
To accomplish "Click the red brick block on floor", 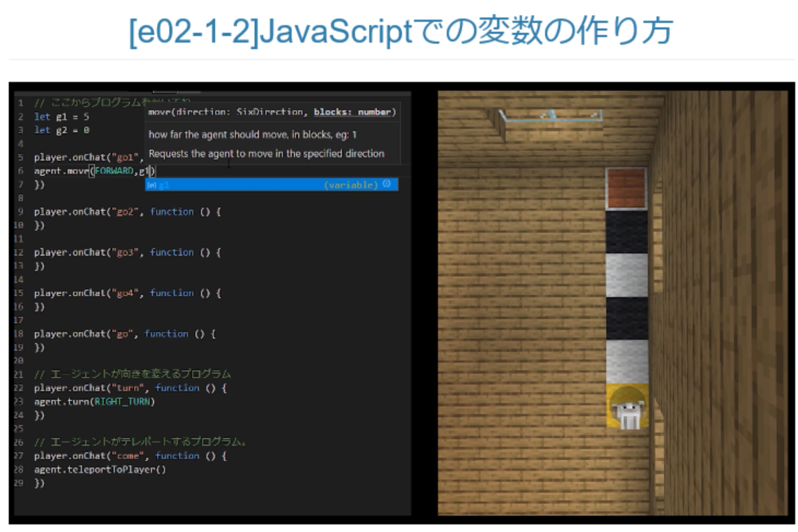I will 626,188.
